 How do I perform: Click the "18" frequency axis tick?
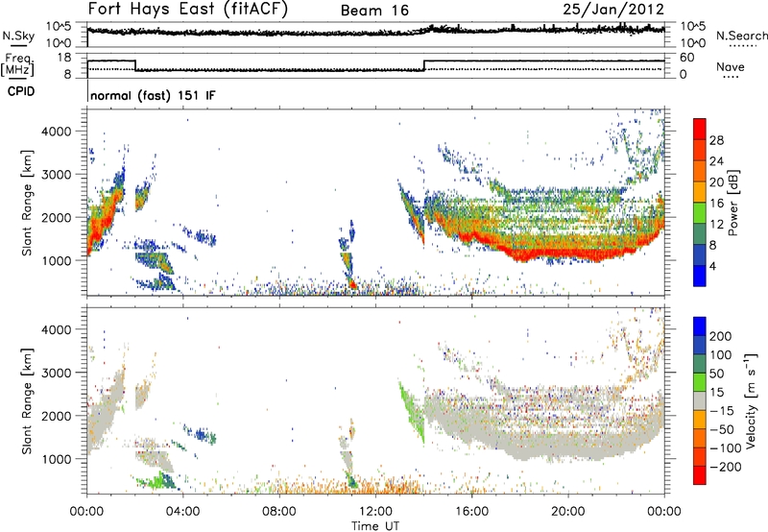coord(64,58)
